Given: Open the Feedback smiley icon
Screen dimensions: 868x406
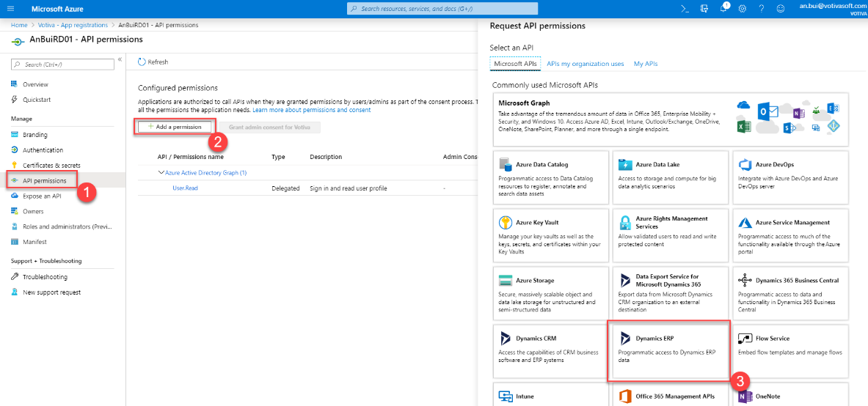Looking at the screenshot, I should point(781,9).
